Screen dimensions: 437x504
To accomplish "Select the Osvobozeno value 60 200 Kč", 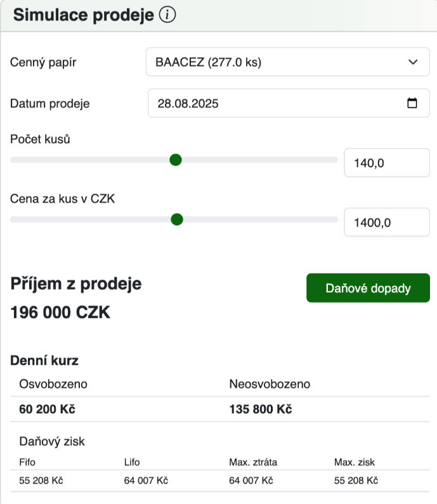I will 47,409.
